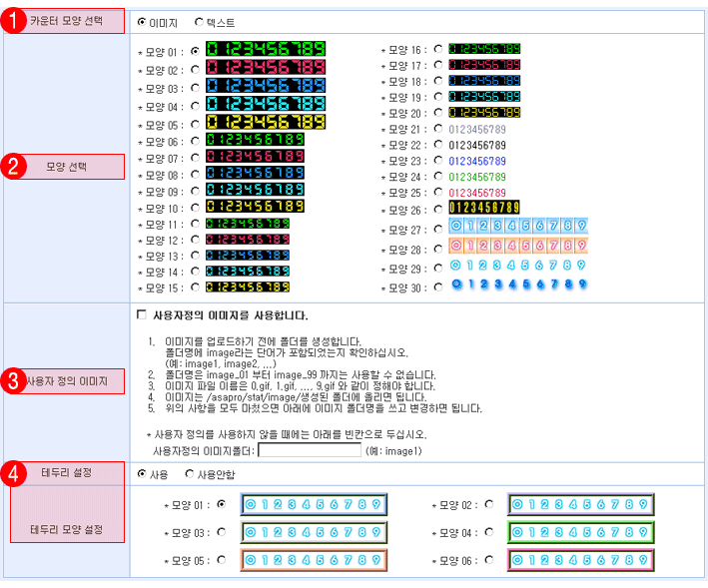
Task: Disable border with 사용안함 radio button
Action: point(190,474)
